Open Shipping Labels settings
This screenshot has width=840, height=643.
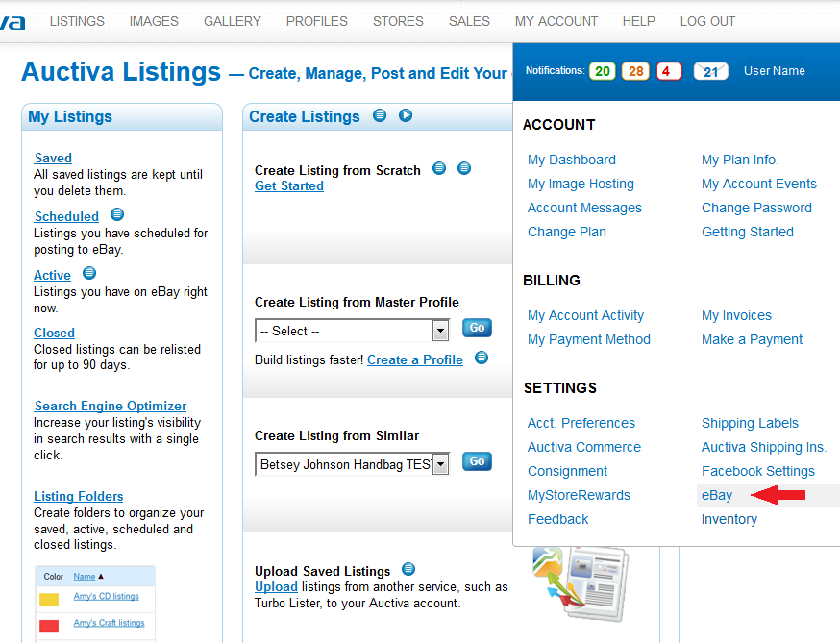coord(750,423)
